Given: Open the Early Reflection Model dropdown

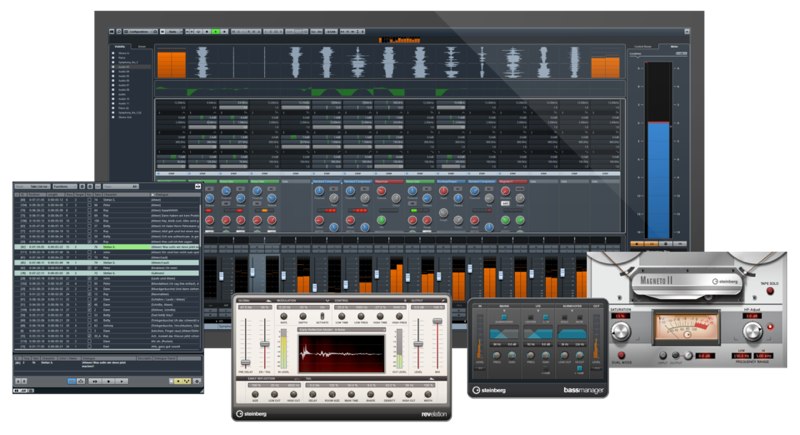Looking at the screenshot, I should pyautogui.click(x=341, y=330).
